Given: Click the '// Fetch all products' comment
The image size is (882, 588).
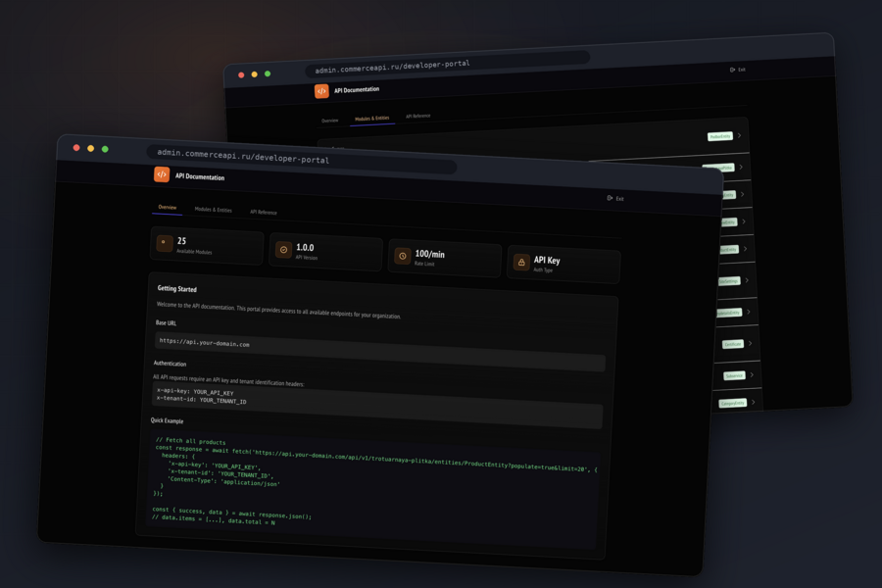Looking at the screenshot, I should 191,441.
